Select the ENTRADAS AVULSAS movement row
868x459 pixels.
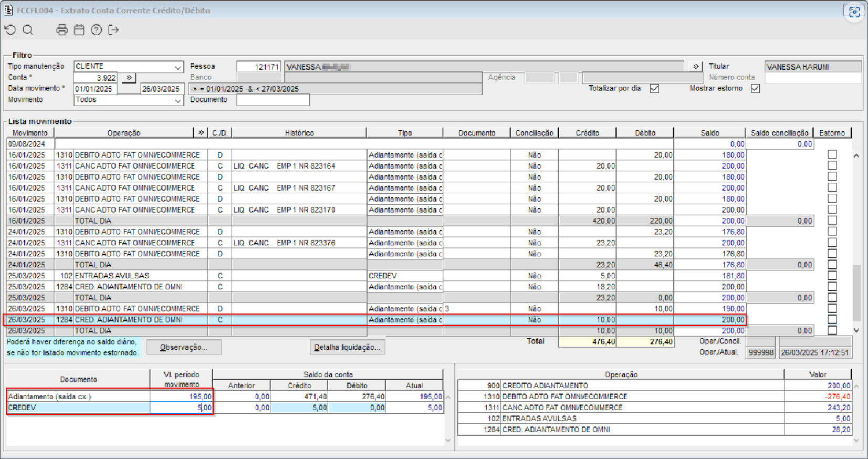tap(377, 276)
